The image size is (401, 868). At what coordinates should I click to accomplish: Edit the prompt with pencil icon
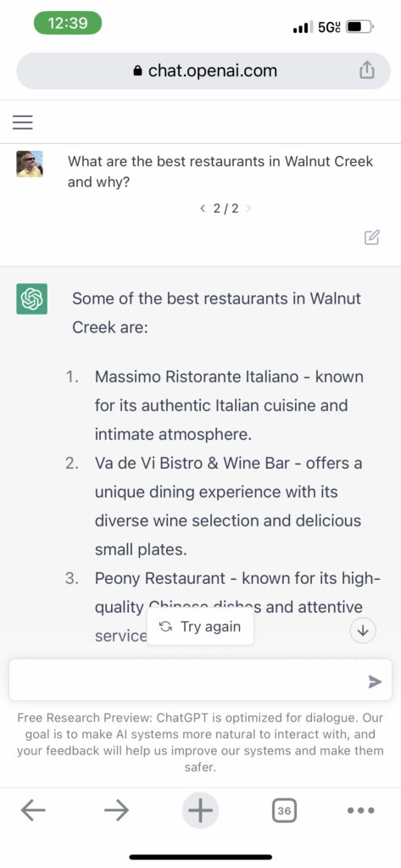[x=371, y=237]
